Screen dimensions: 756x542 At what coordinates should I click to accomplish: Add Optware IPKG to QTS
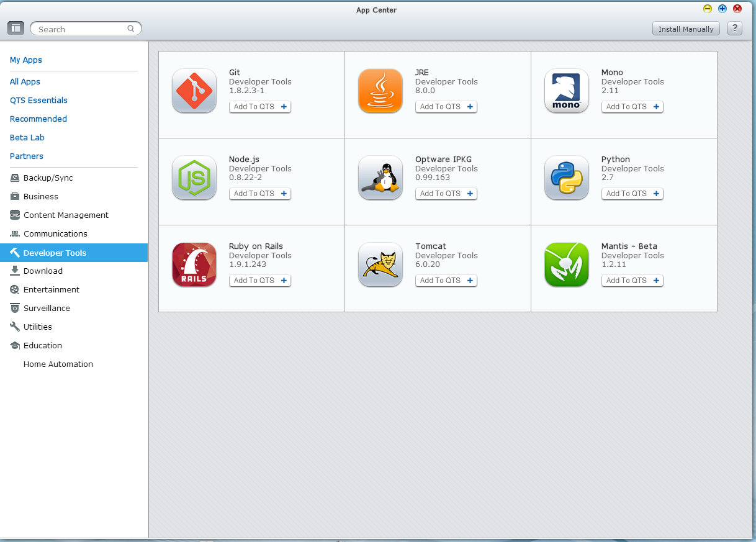446,194
